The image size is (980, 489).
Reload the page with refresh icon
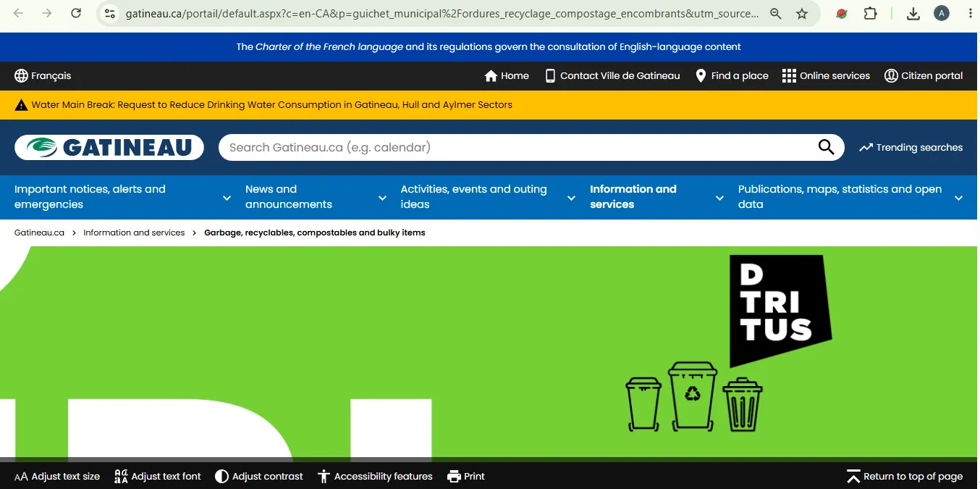76,13
